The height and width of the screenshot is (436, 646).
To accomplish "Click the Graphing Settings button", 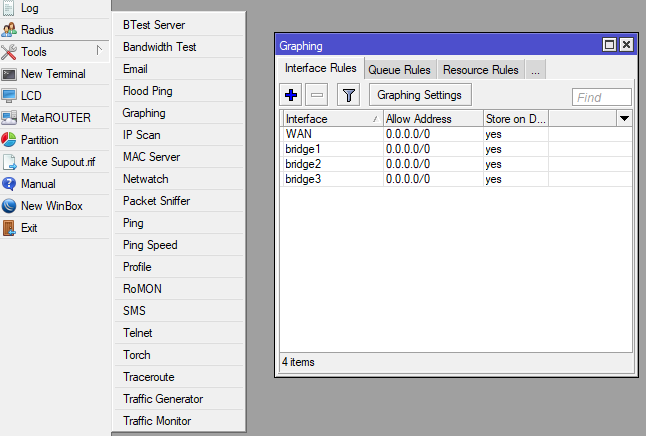I will tap(420, 95).
